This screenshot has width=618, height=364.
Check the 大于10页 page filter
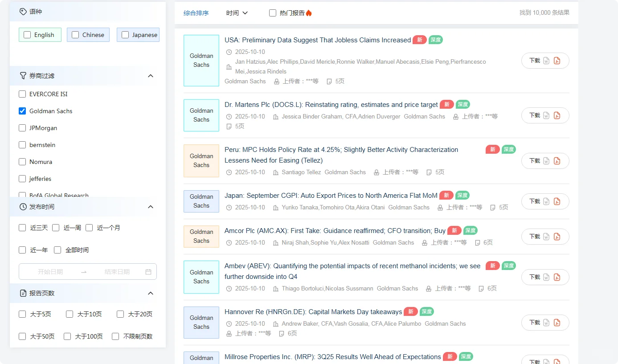tap(70, 314)
